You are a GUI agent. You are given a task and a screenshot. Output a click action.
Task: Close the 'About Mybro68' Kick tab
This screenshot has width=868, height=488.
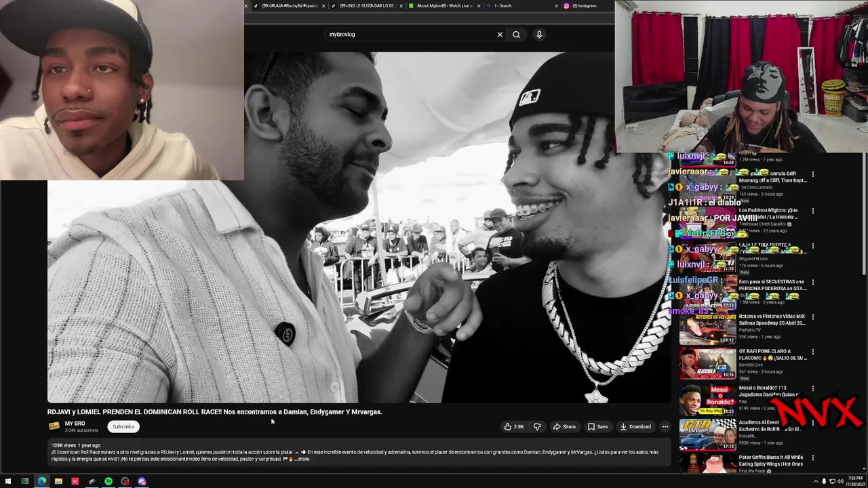tap(479, 5)
